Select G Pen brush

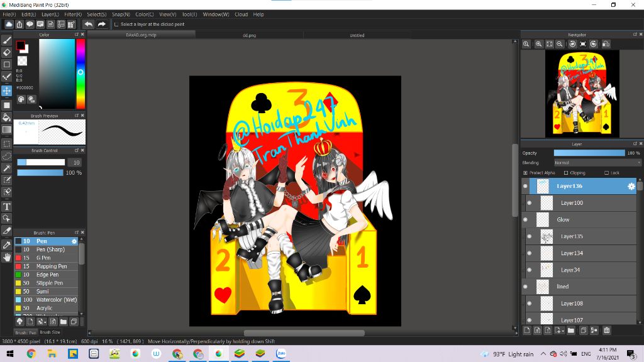point(46,258)
